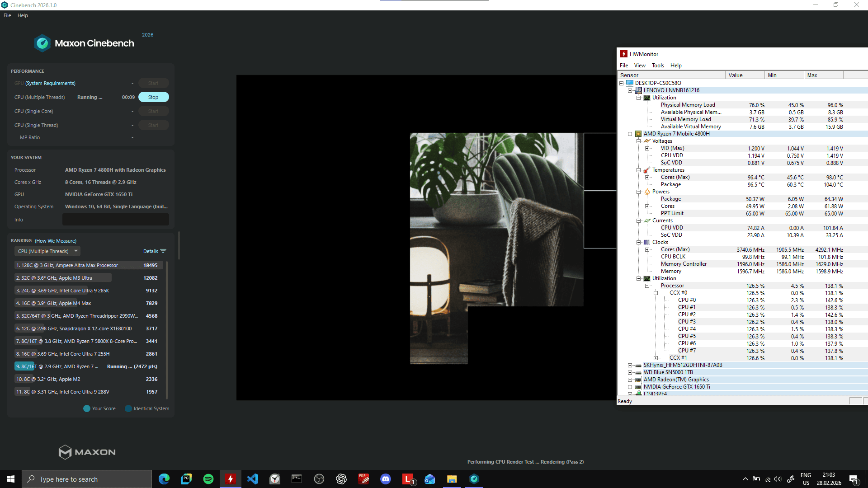Viewport: 868px width, 488px height.
Task: Expand the NVIDIA GeForce GTX 1650 Ti node
Action: click(x=630, y=387)
